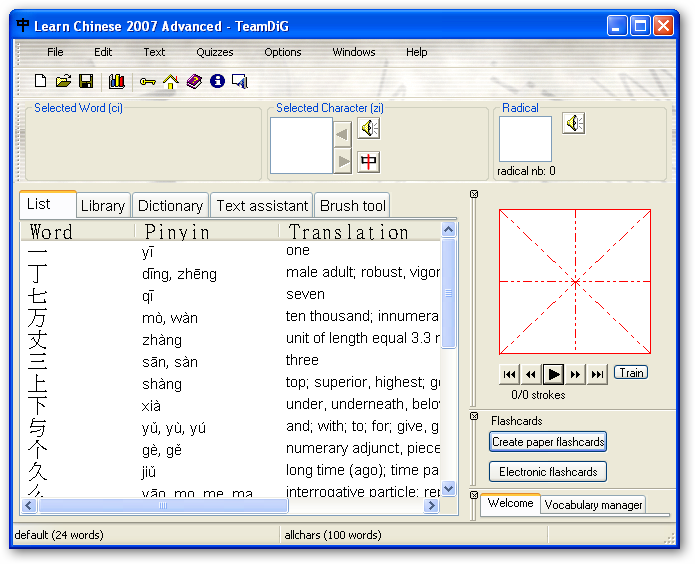Collapse the stroke animation panel

(x=474, y=194)
